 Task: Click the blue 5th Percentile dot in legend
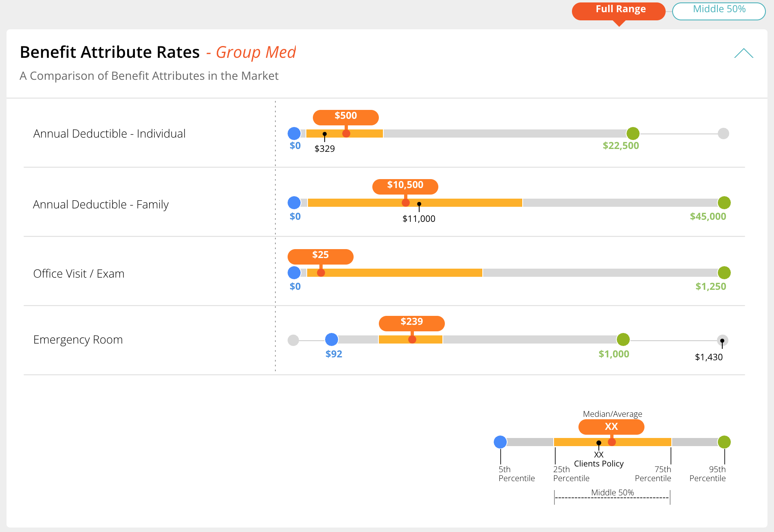pyautogui.click(x=500, y=442)
